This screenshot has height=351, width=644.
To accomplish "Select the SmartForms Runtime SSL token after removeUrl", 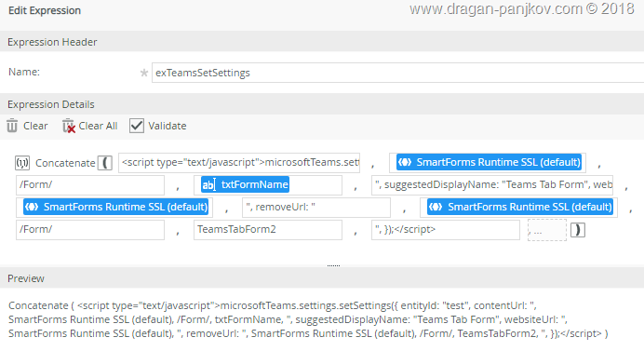I will click(x=520, y=207).
